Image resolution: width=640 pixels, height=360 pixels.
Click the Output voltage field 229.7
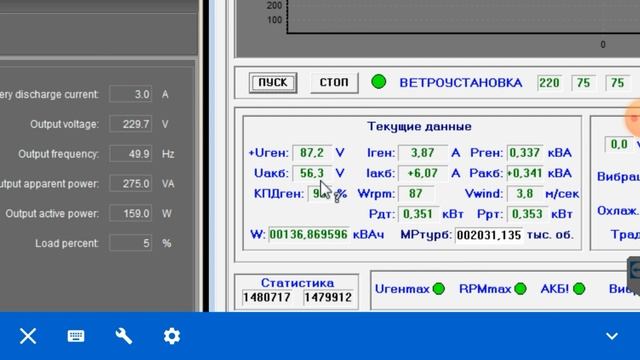(x=131, y=124)
